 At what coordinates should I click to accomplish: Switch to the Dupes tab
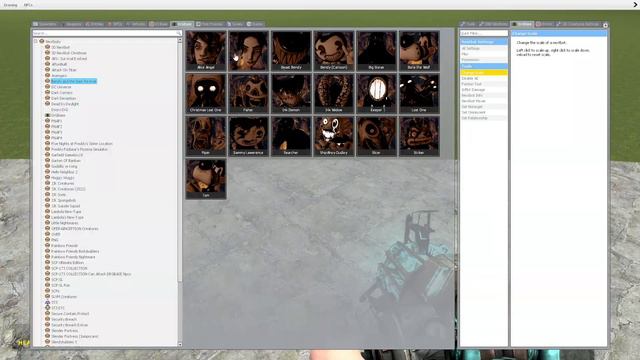tap(235, 24)
